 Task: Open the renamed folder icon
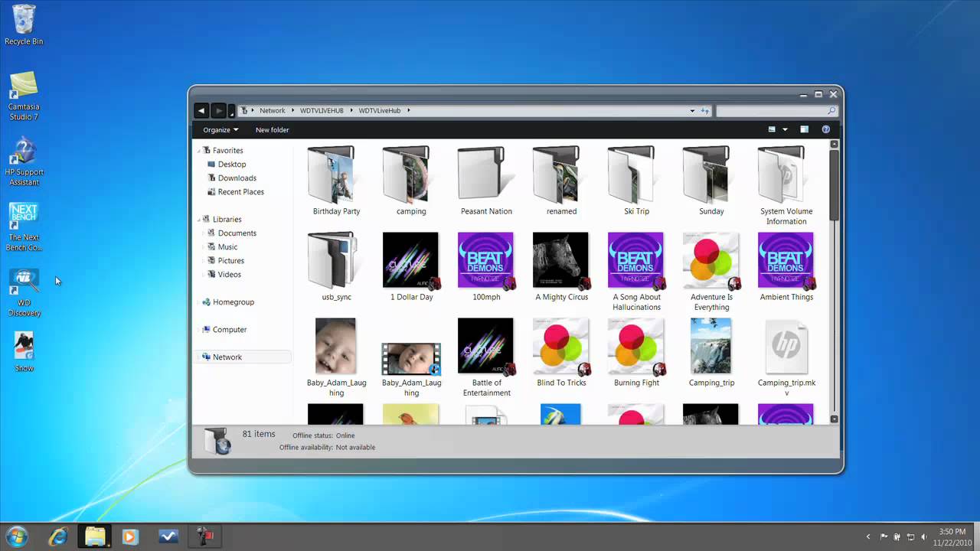click(557, 174)
